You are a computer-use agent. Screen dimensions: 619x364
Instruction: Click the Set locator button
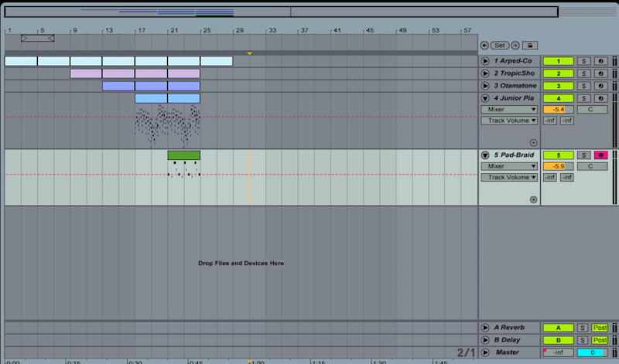500,46
